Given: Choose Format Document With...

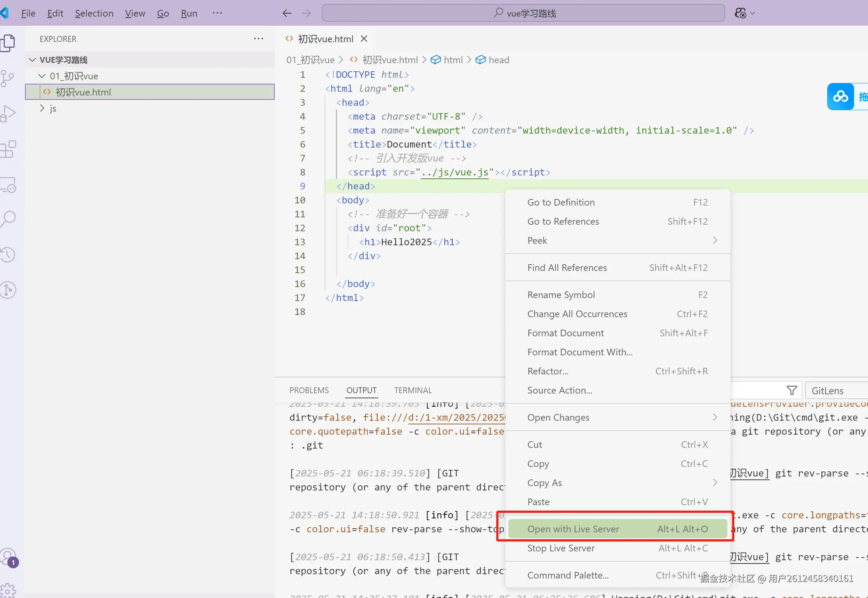Looking at the screenshot, I should point(617,352).
